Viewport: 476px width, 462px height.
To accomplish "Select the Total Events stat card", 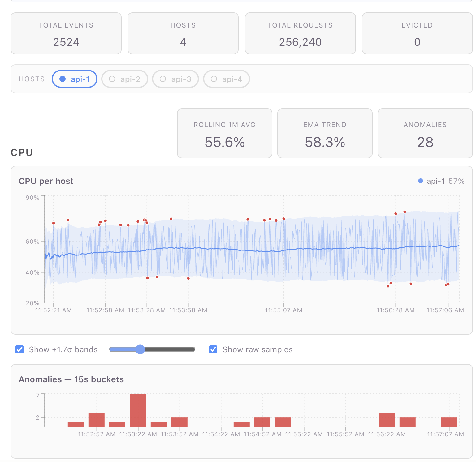I will pos(66,33).
